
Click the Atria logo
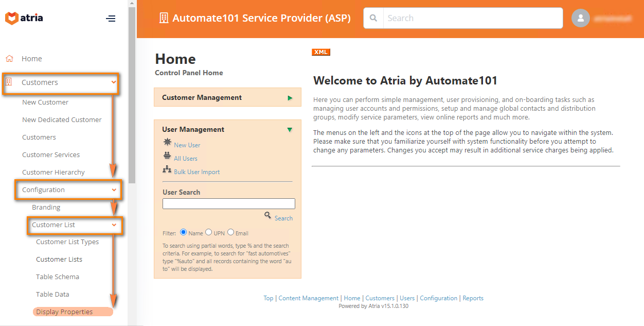[x=24, y=18]
